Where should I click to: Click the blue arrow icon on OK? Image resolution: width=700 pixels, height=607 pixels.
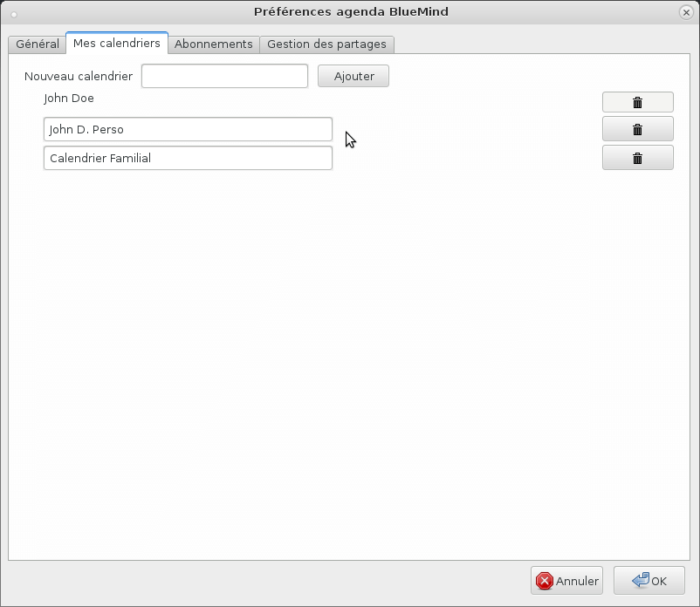[x=640, y=580]
